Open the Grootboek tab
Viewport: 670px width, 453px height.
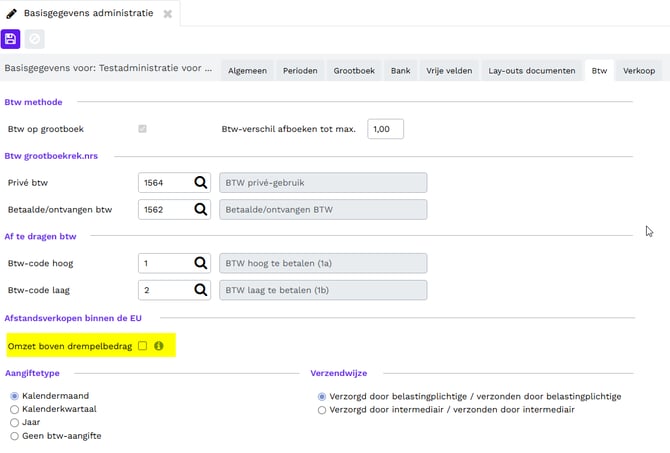pyautogui.click(x=354, y=71)
